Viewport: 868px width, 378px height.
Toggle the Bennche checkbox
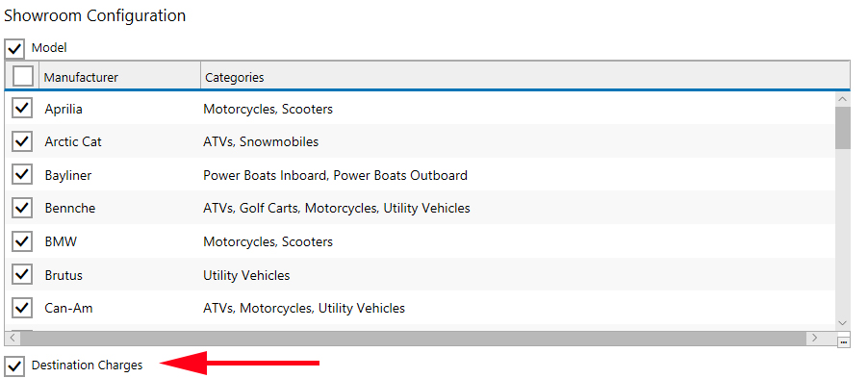coord(22,208)
